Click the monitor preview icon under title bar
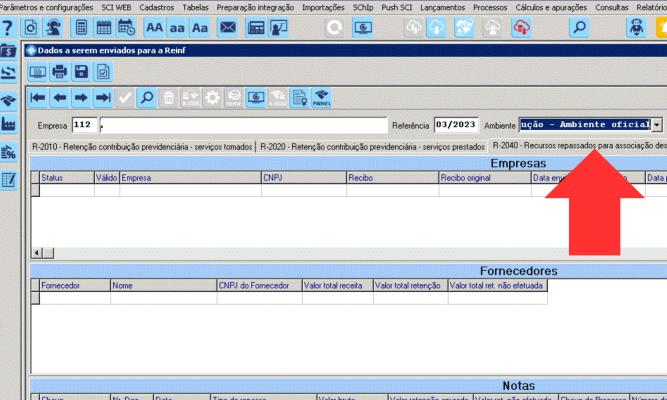This screenshot has height=400, width=667. point(37,71)
